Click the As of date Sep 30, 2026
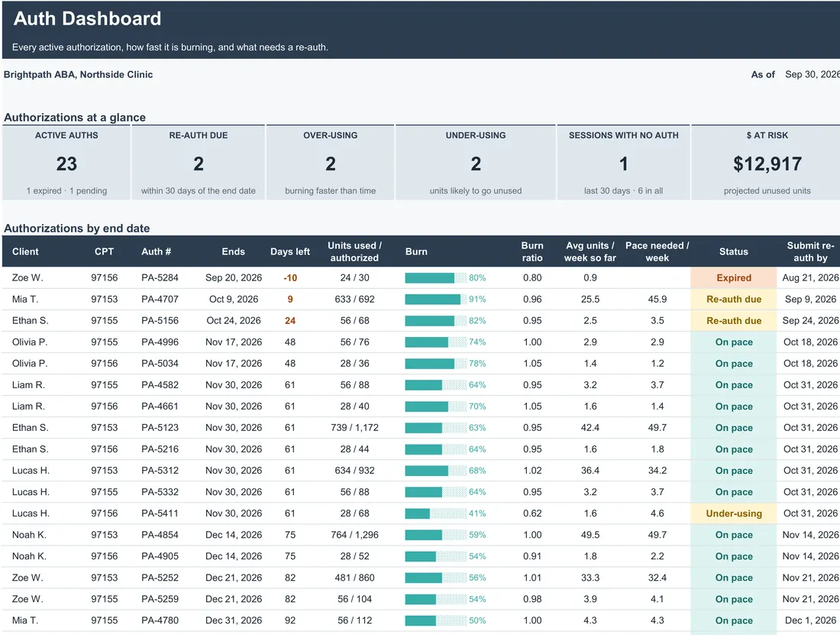The height and width of the screenshot is (635, 840). (x=813, y=74)
